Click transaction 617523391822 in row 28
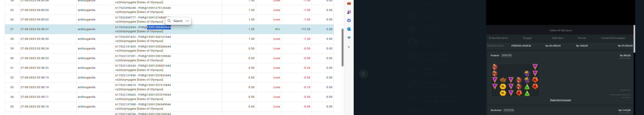The width and height of the screenshot is (644, 115). click(x=143, y=37)
